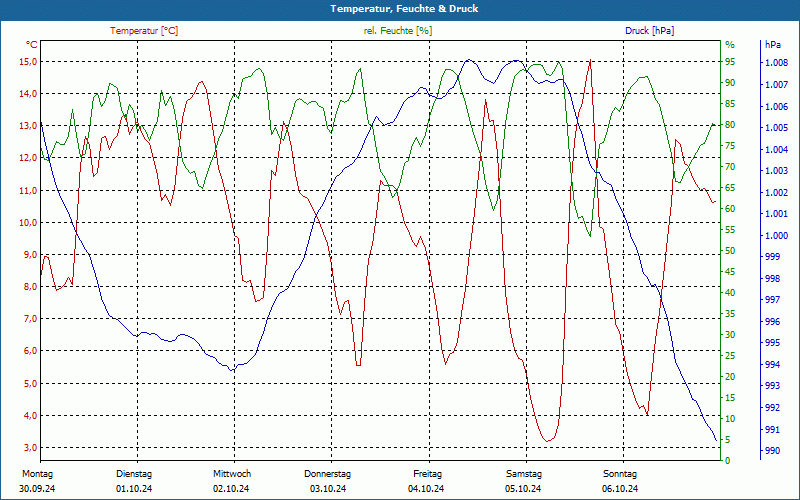Click the date '05.10.24'

click(523, 489)
